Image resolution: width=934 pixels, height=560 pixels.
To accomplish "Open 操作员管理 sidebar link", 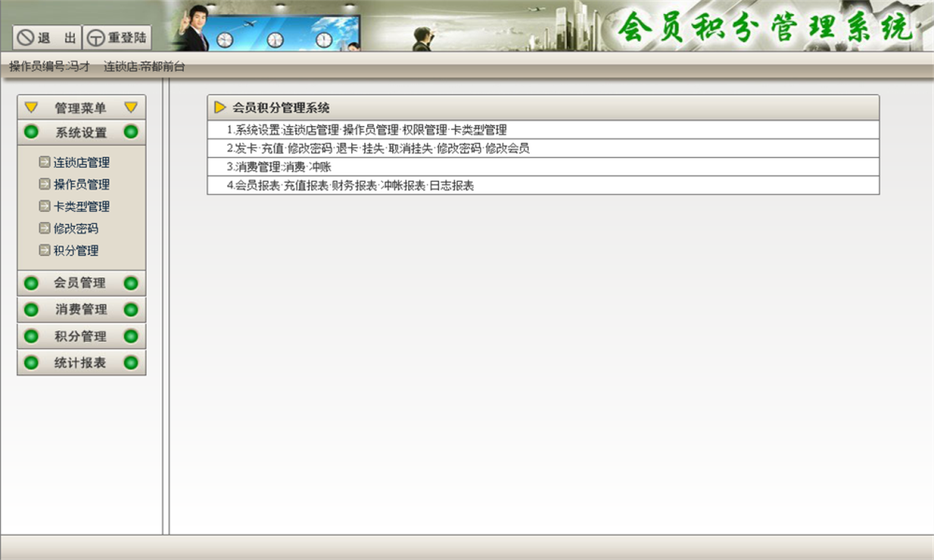I will click(x=81, y=185).
